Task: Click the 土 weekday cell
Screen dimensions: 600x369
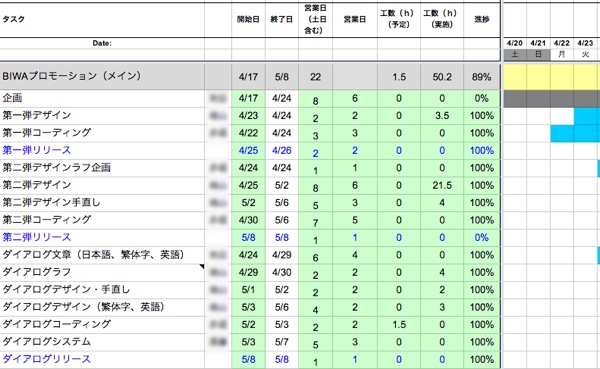Action: (x=515, y=54)
